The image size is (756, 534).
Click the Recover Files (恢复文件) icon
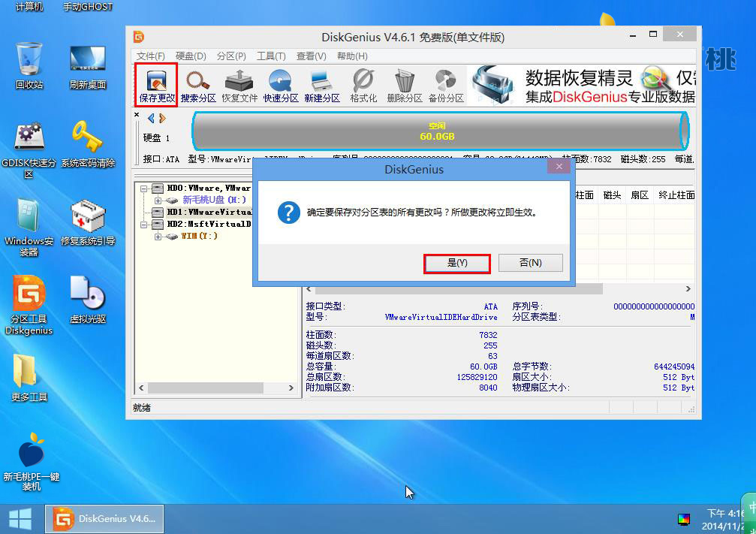click(x=239, y=86)
